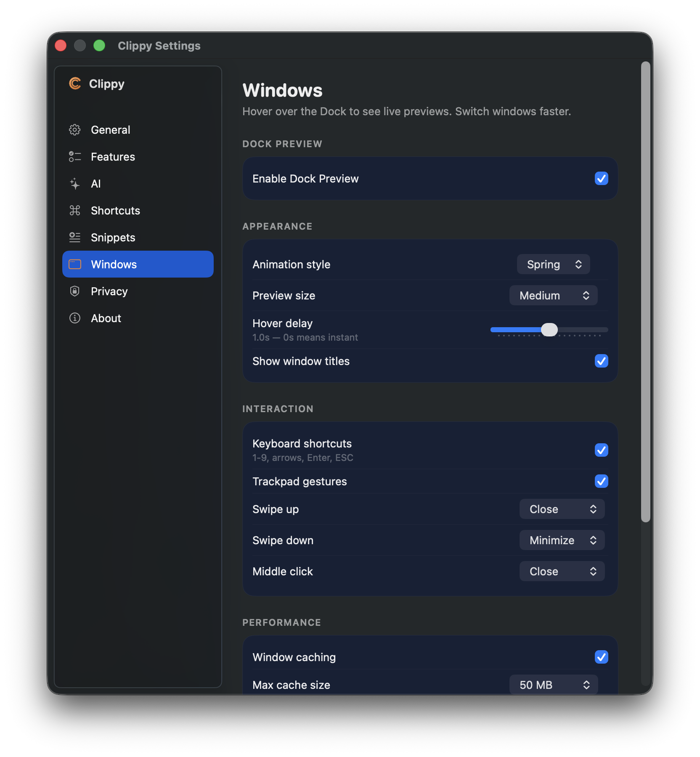
Task: Go to the Features section
Action: (x=138, y=157)
